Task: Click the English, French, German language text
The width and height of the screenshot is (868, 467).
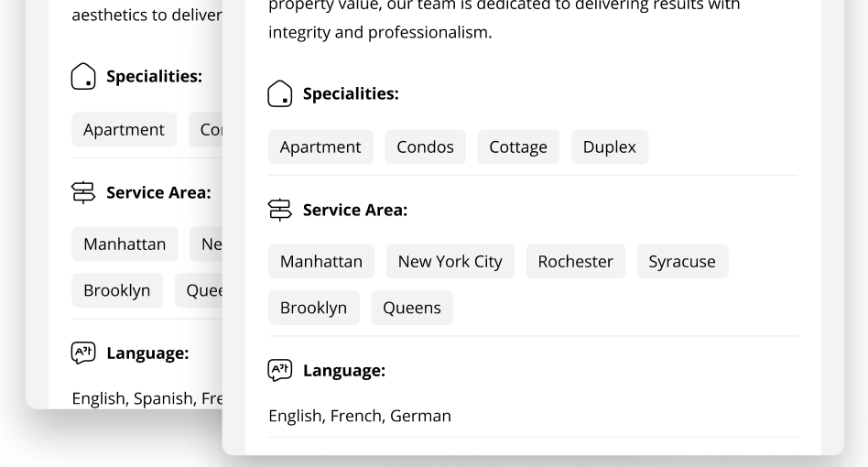Action: 360,416
